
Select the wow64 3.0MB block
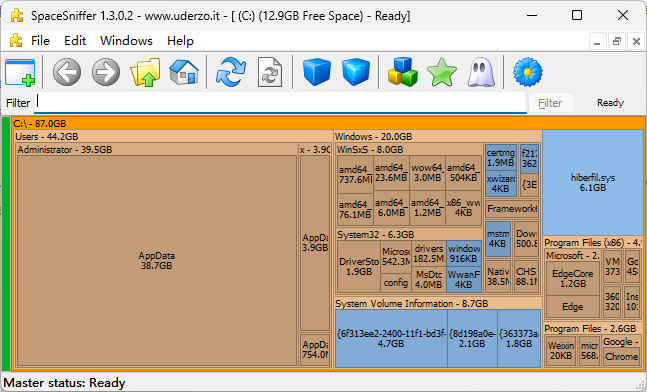pos(427,172)
